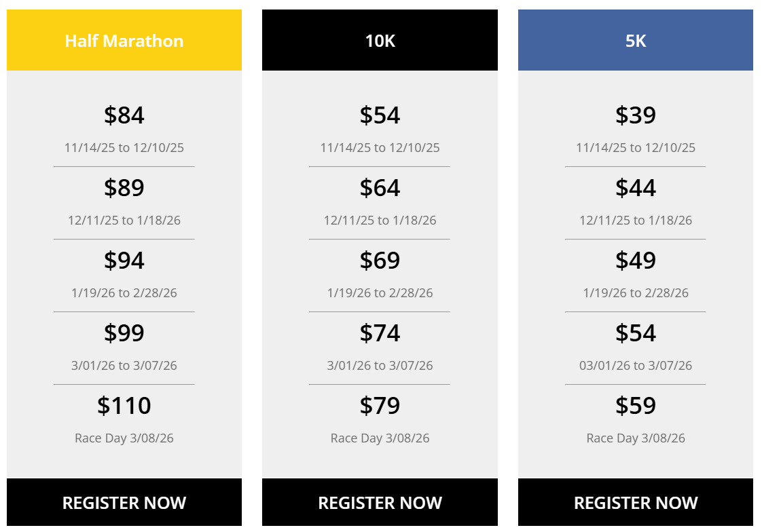Screen dimensions: 762x532
Task: Select the $54 10K early price
Action: tap(380, 115)
